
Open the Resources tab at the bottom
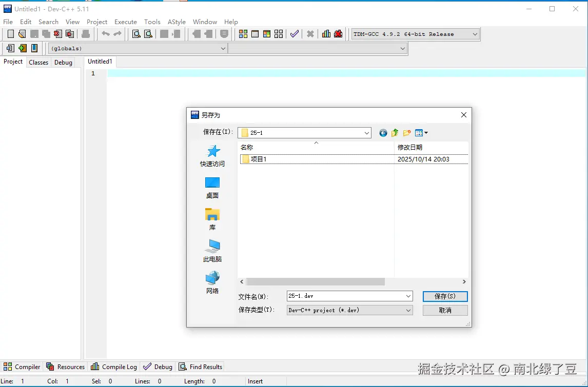66,367
